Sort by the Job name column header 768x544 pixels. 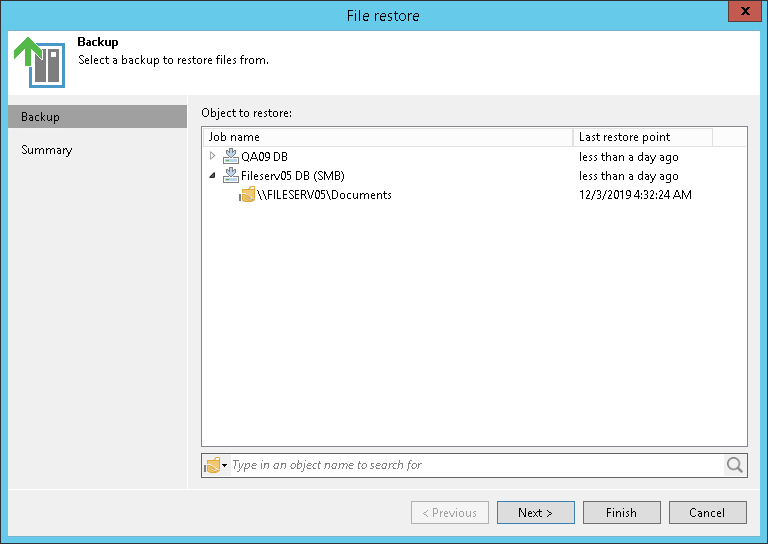pyautogui.click(x=388, y=137)
